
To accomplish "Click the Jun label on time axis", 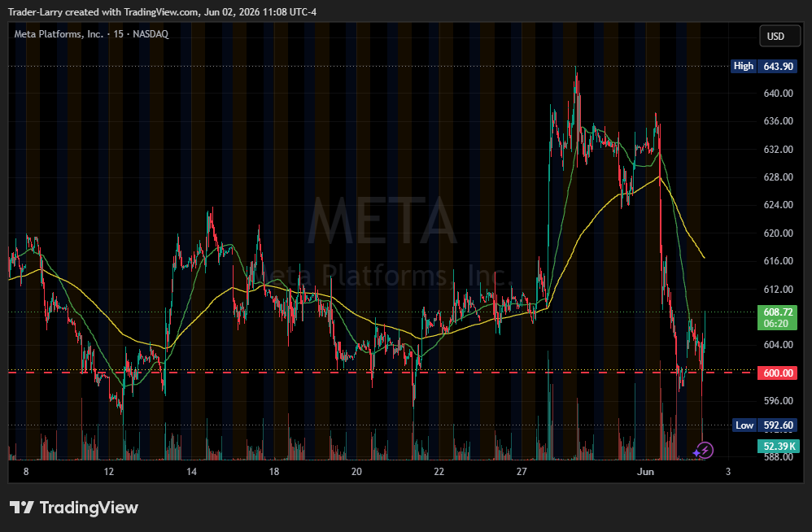I will coord(645,472).
